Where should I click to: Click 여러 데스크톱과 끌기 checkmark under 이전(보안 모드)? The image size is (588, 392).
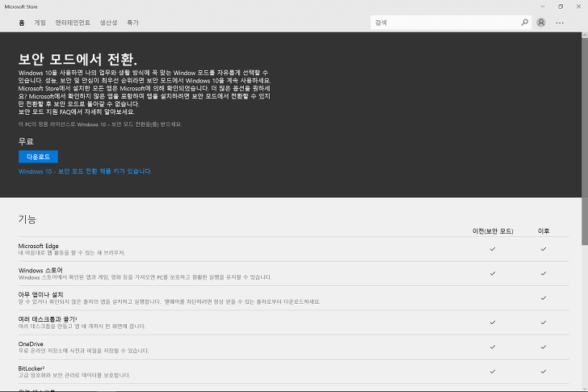pos(493,322)
